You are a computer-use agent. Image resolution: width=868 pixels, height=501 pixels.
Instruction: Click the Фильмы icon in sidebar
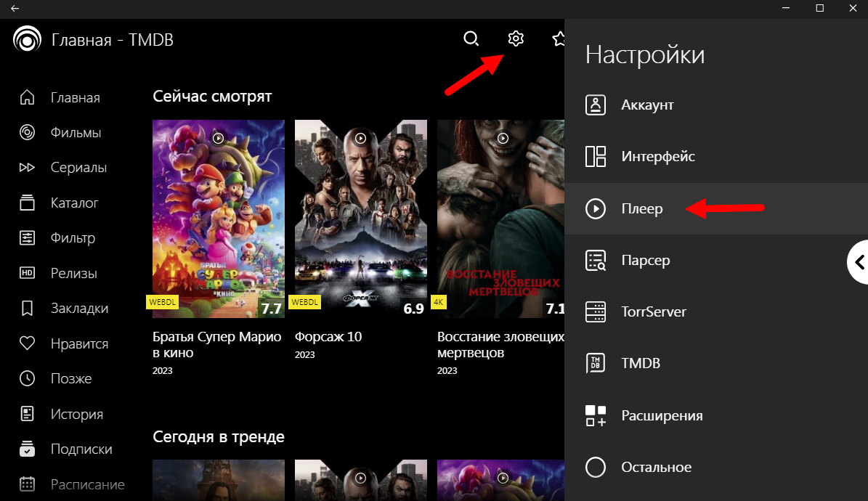pos(27,132)
